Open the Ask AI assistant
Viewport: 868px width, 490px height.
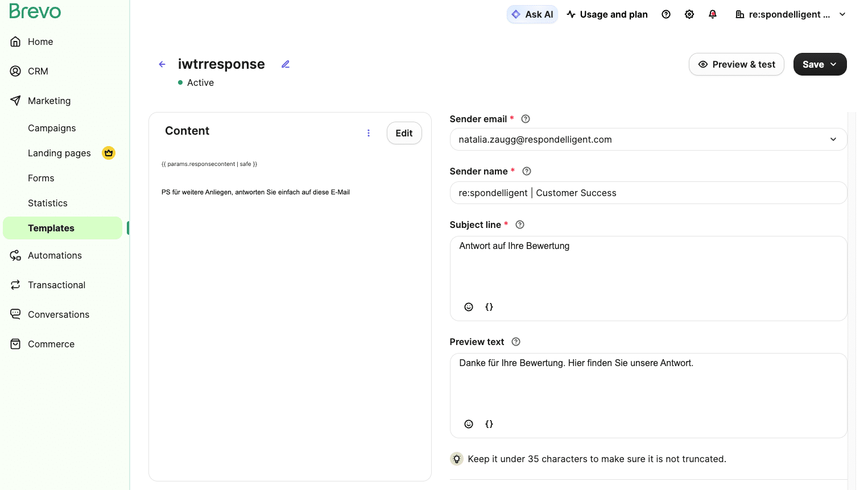(x=532, y=14)
